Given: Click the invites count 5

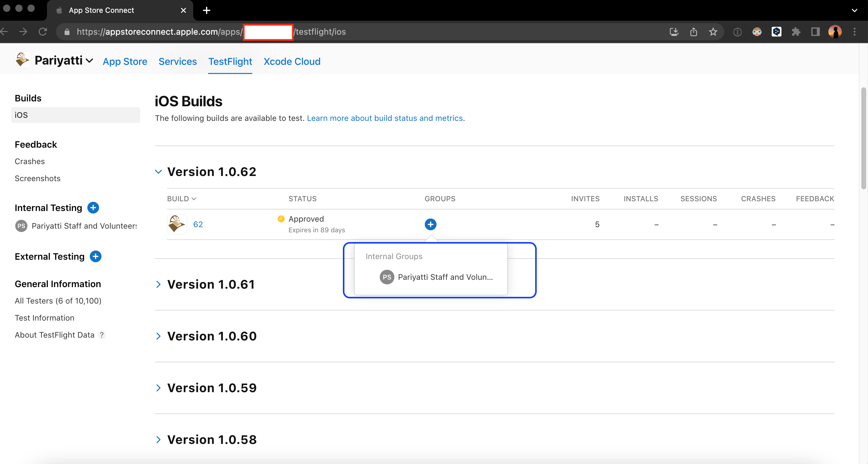Looking at the screenshot, I should pos(597,225).
